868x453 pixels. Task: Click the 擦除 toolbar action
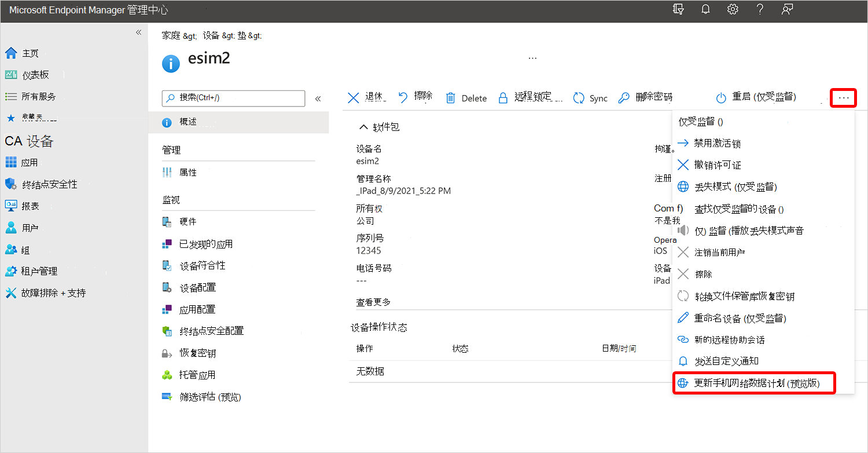[415, 97]
